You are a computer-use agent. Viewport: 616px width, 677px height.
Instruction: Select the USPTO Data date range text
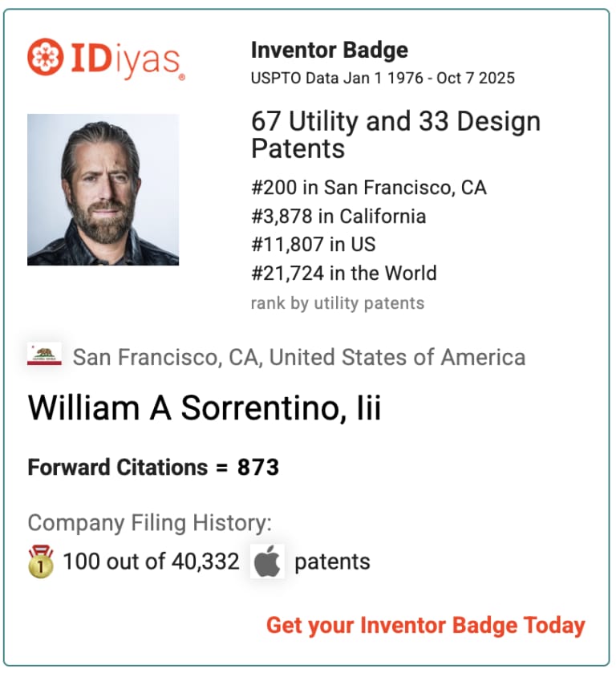pos(383,78)
